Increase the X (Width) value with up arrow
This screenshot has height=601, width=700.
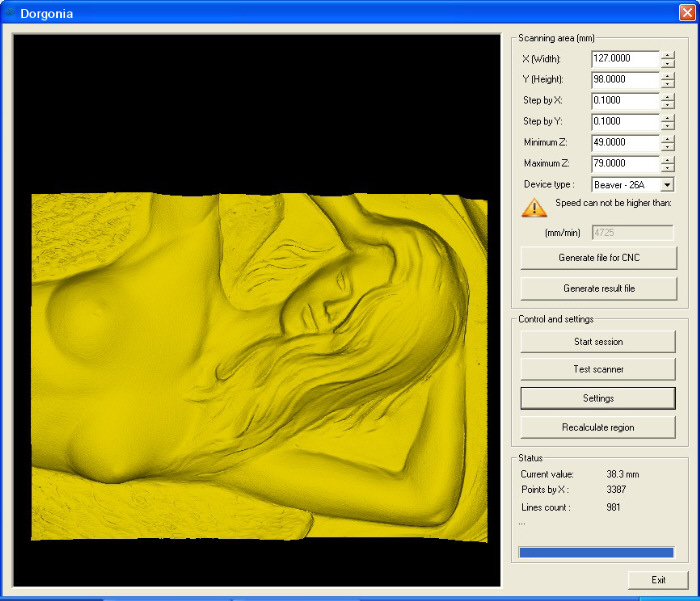point(667,55)
